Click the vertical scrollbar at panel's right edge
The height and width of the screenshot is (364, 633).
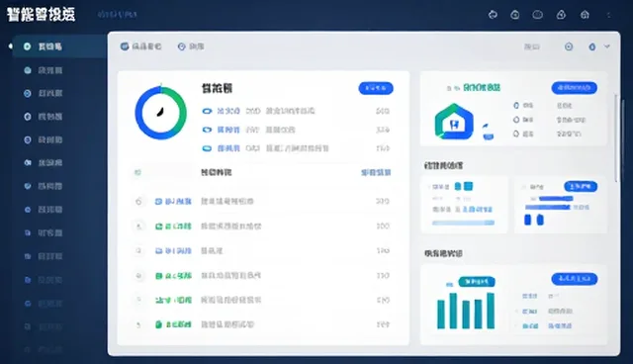click(x=616, y=138)
